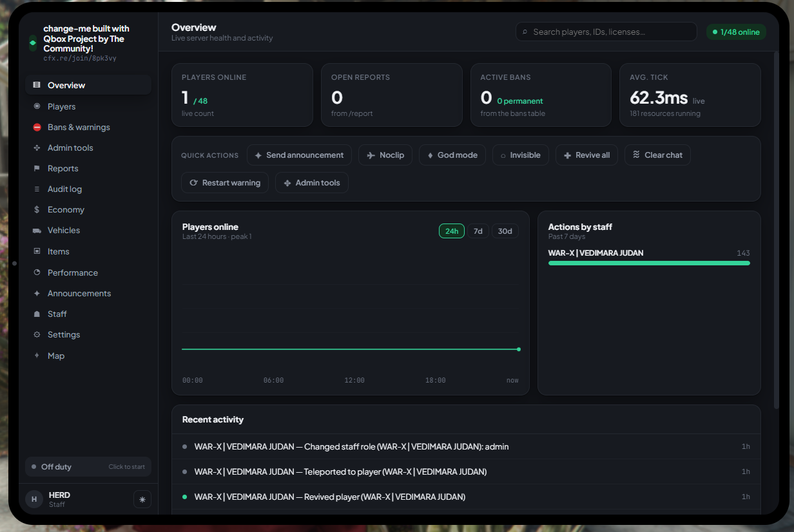Image resolution: width=794 pixels, height=532 pixels.
Task: Click the Active Bans stat card
Action: pyautogui.click(x=541, y=95)
